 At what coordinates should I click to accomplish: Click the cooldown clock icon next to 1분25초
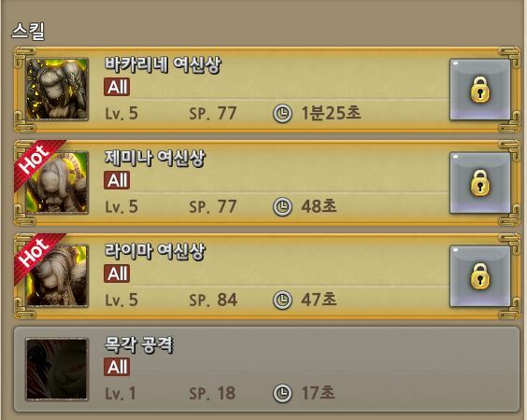pyautogui.click(x=282, y=113)
